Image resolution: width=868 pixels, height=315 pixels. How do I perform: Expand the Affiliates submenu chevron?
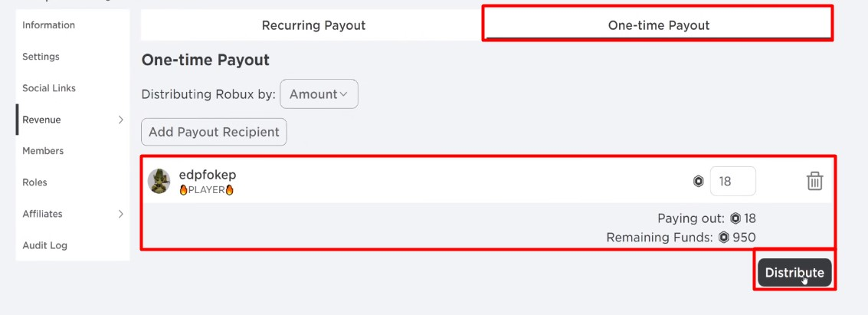pyautogui.click(x=120, y=214)
